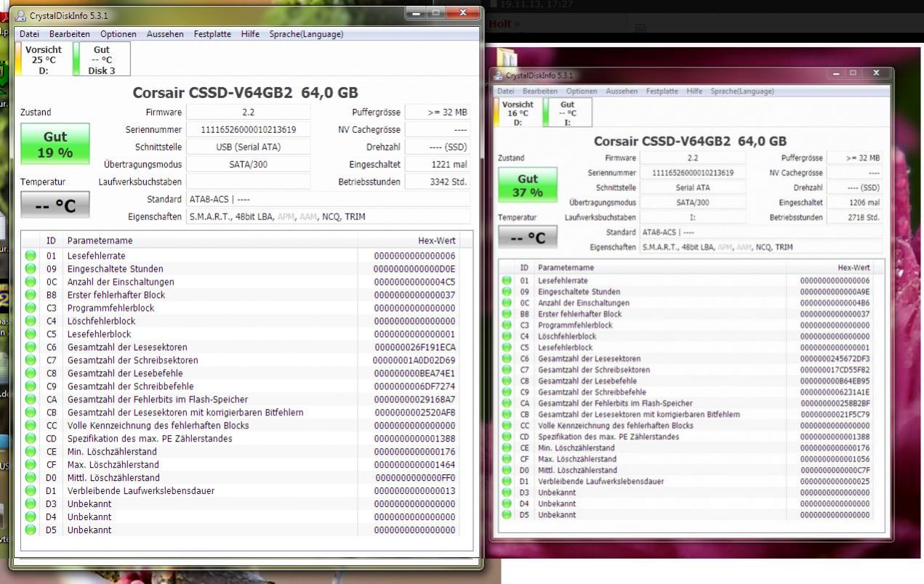Open Datei menu in right CrystalDiskInfo window
This screenshot has width=924, height=584.
point(506,92)
